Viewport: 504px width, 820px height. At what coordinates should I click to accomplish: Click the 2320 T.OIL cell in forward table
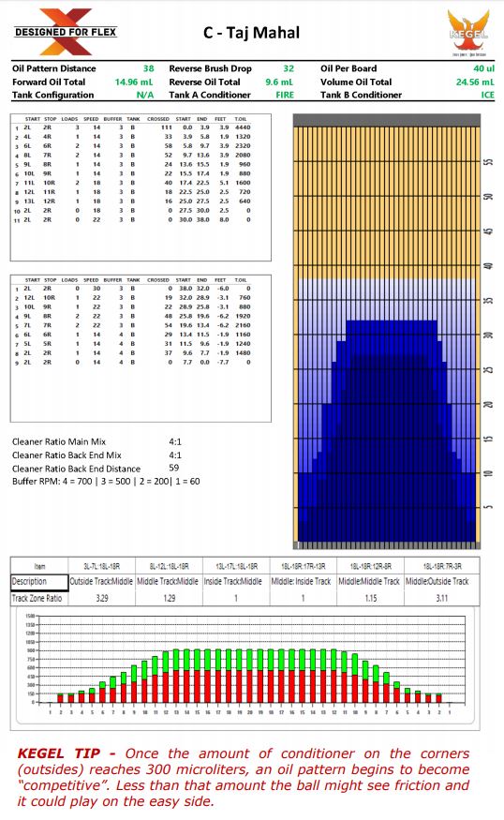pyautogui.click(x=243, y=146)
